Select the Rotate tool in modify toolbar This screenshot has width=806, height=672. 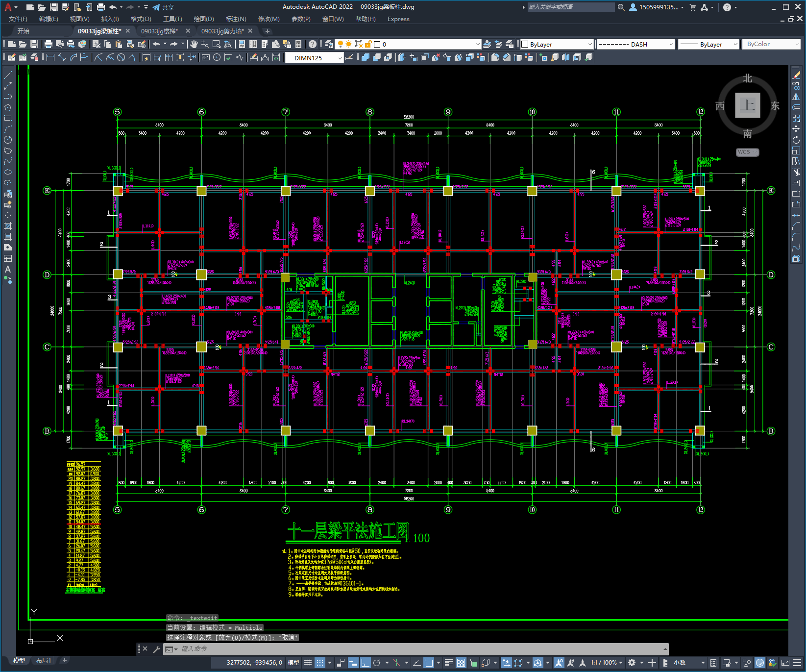click(796, 140)
